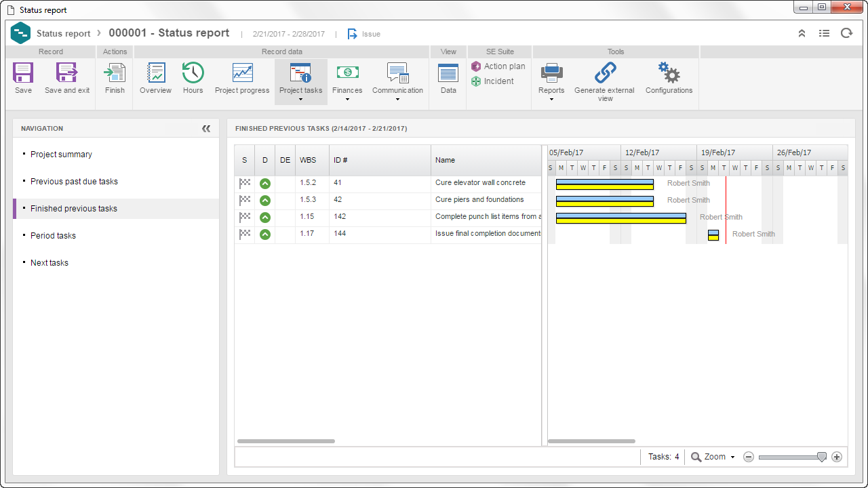Screen dimensions: 868x488
Task: Click the ID 144 cell
Action: [380, 234]
